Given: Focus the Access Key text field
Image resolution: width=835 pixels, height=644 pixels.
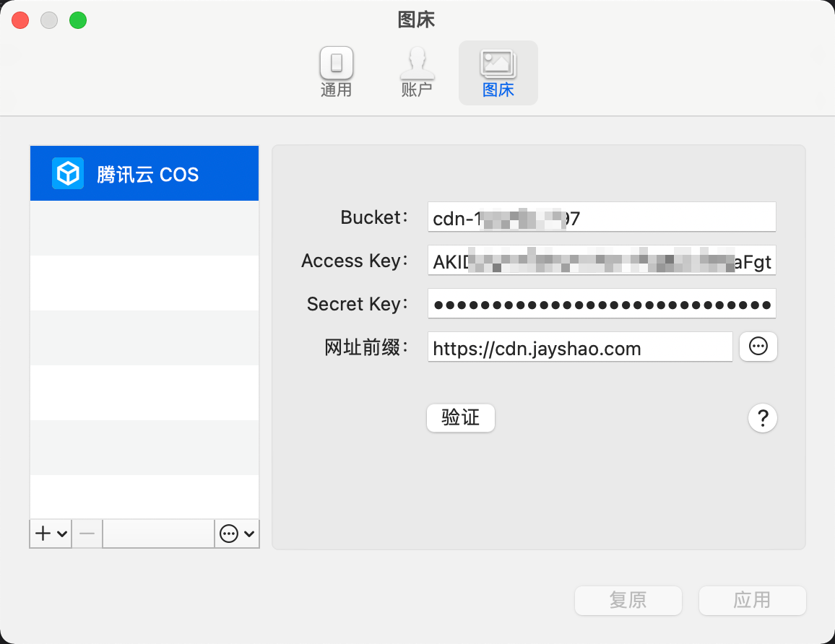Looking at the screenshot, I should [x=601, y=261].
